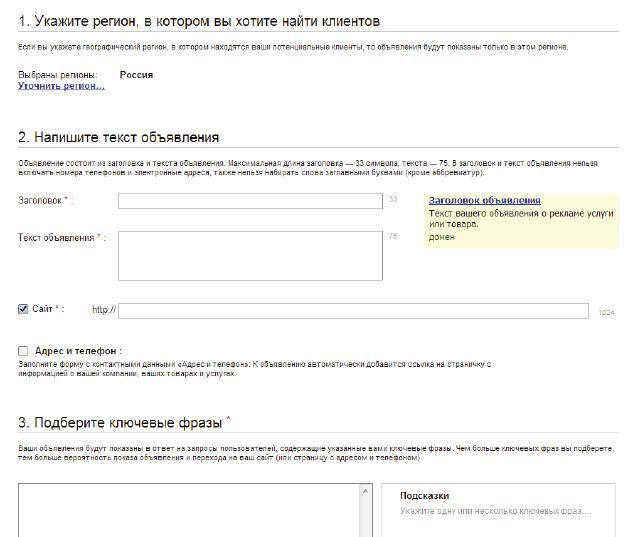Image resolution: width=628 pixels, height=537 pixels.
Task: Click the 'Укажите одну или несколько ключевых фраз' hint
Action: pos(494,510)
